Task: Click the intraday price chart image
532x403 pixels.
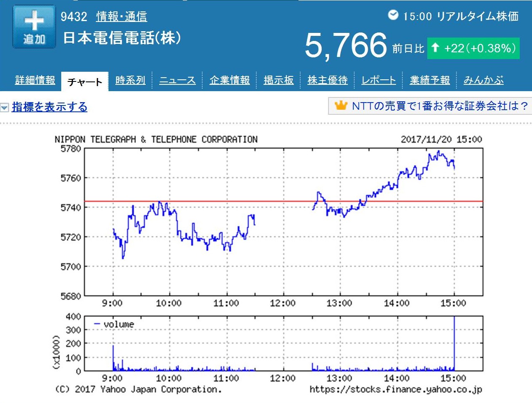Action: click(283, 222)
